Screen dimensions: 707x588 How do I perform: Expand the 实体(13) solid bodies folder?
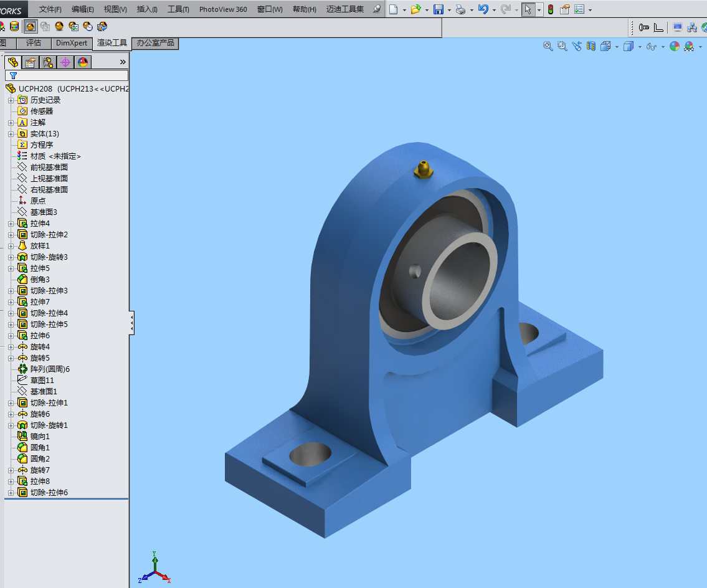coord(10,134)
